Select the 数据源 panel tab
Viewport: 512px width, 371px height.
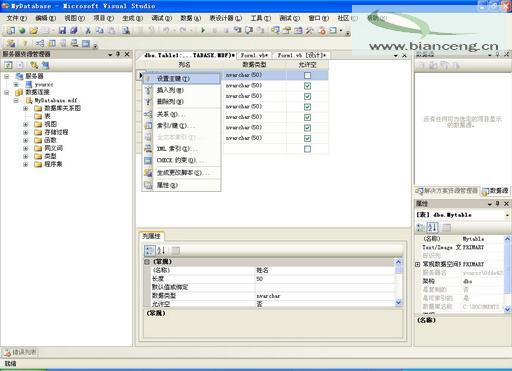pos(495,191)
